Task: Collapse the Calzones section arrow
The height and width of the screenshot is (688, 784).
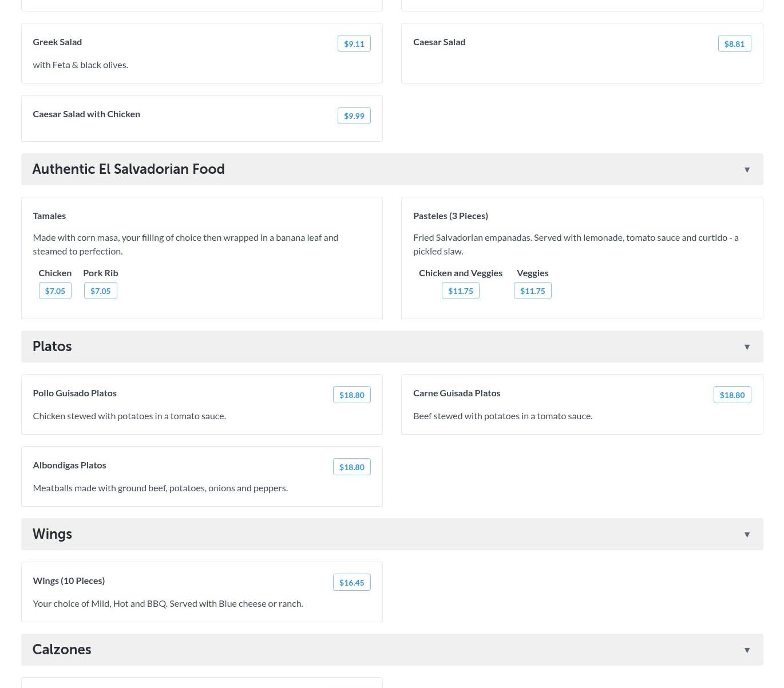Action: (747, 650)
